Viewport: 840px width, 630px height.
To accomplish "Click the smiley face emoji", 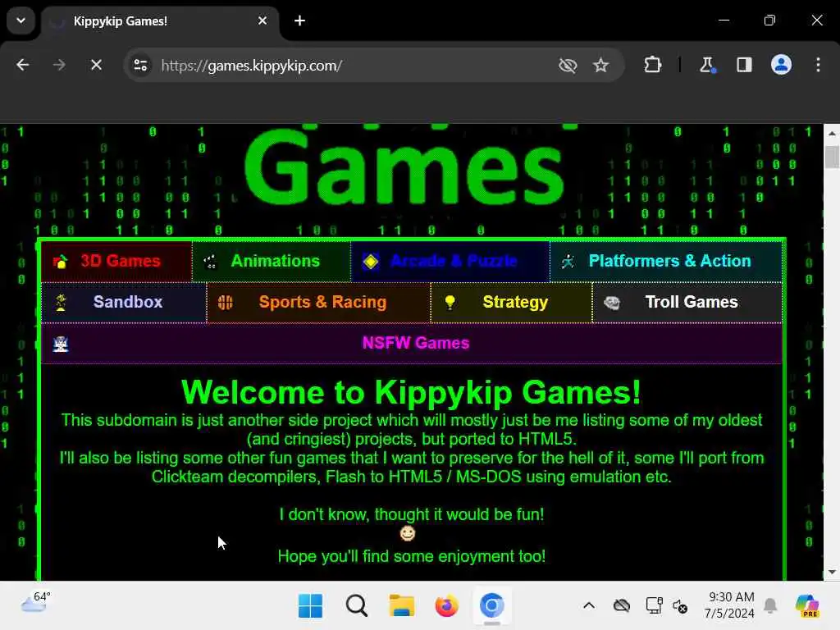I will [x=408, y=533].
